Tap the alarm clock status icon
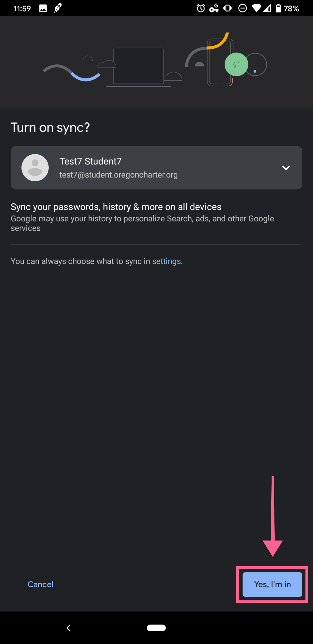This screenshot has width=313, height=644. pos(201,8)
